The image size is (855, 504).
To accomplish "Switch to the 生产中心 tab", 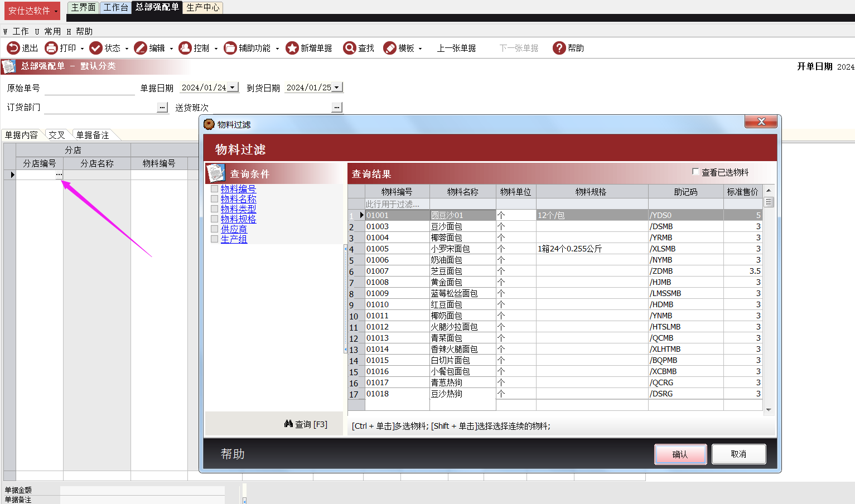I will point(202,7).
